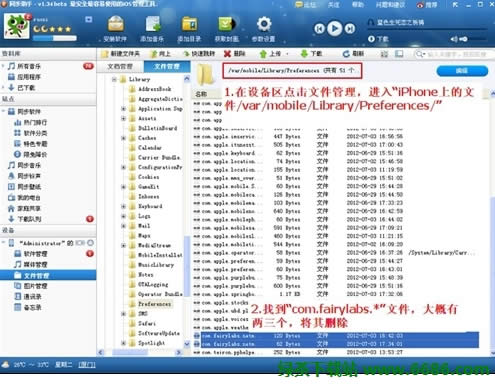495x385 pixels.
Task: Open Software Categories (软件分类) in the sidebar
Action: click(31, 133)
